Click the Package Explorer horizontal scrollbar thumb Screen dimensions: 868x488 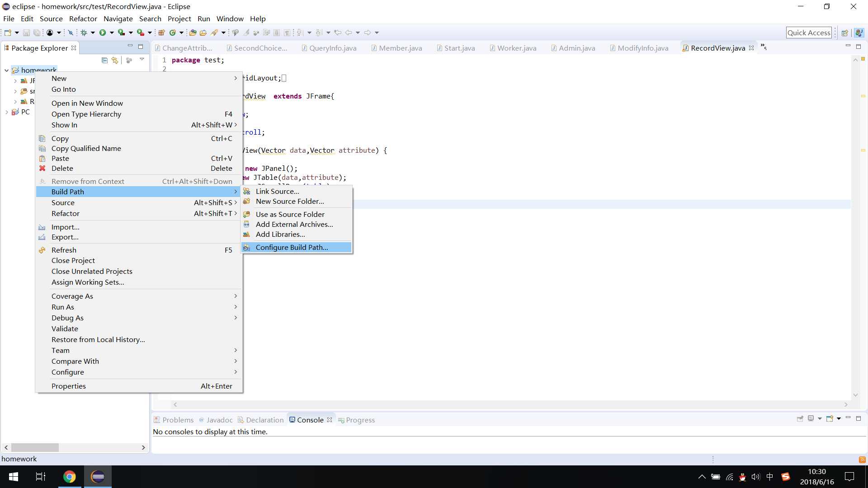pyautogui.click(x=35, y=447)
